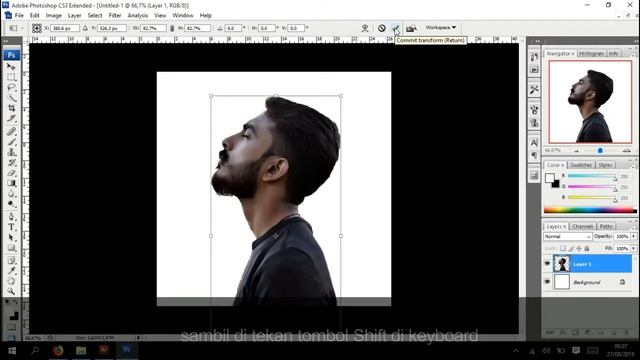The height and width of the screenshot is (360, 640).
Task: Open the Fill slider arrow
Action: (x=633, y=248)
